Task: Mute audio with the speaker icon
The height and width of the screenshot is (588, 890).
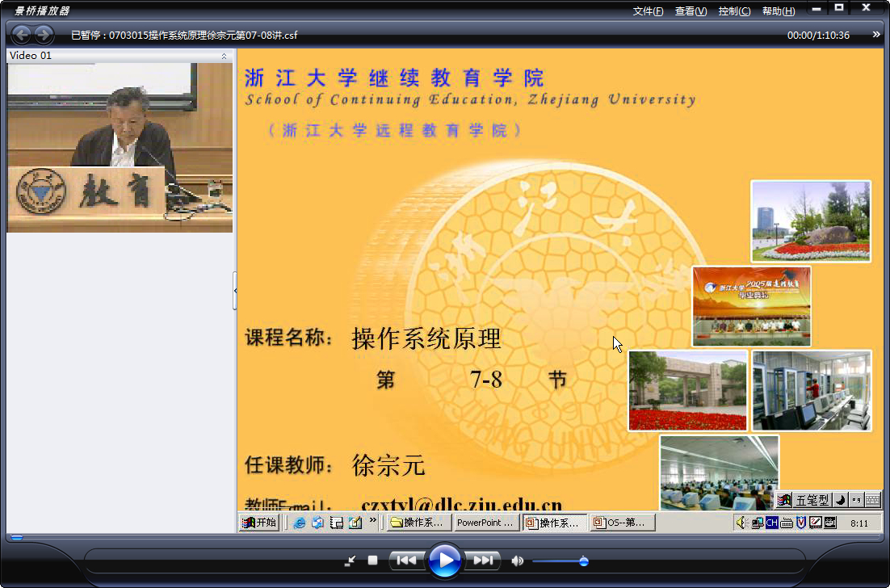Action: click(517, 561)
